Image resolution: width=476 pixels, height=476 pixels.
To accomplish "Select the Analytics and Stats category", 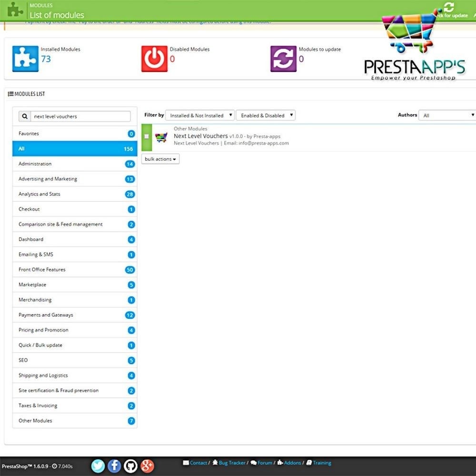I will click(x=75, y=194).
